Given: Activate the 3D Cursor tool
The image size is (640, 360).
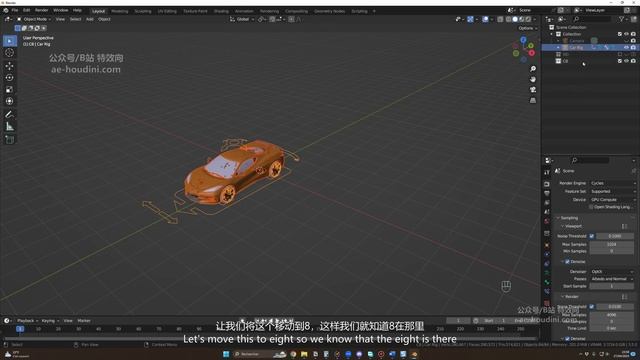Looking at the screenshot, I should pyautogui.click(x=10, y=53).
